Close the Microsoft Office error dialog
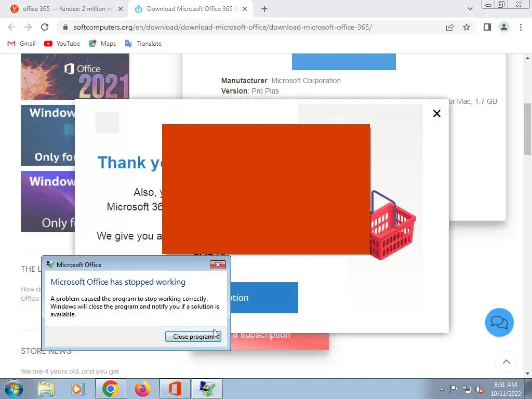 [218, 264]
